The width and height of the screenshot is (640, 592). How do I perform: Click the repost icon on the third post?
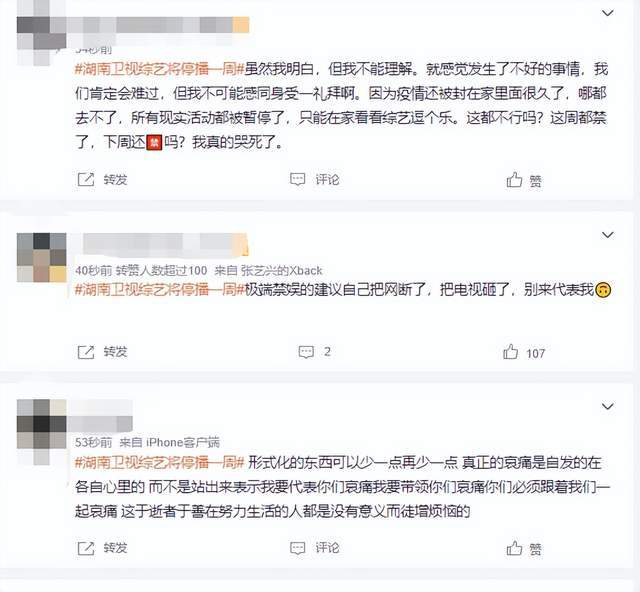point(86,548)
